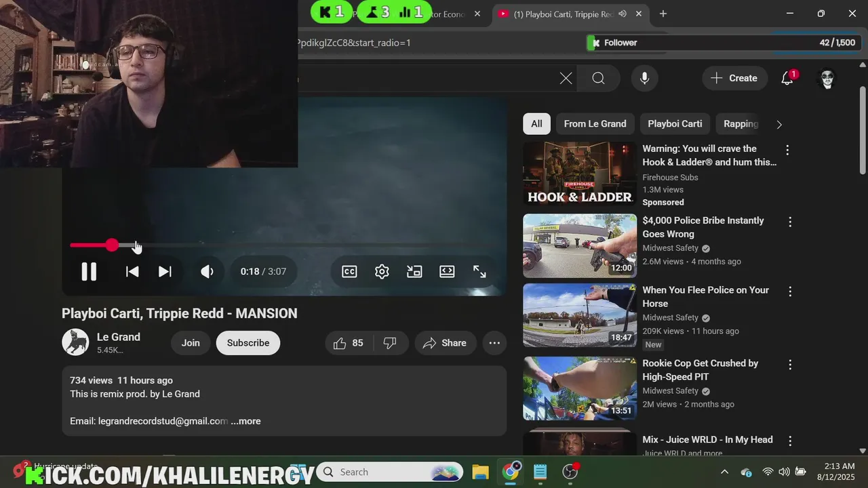
Task: Close the tab beside the Playboi Carti tab
Action: coord(477,14)
